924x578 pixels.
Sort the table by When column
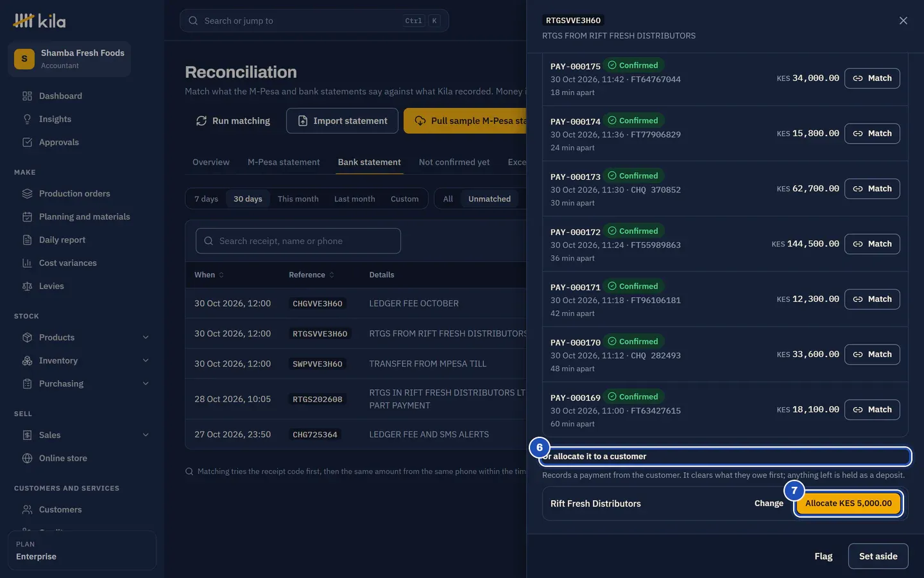click(x=209, y=275)
